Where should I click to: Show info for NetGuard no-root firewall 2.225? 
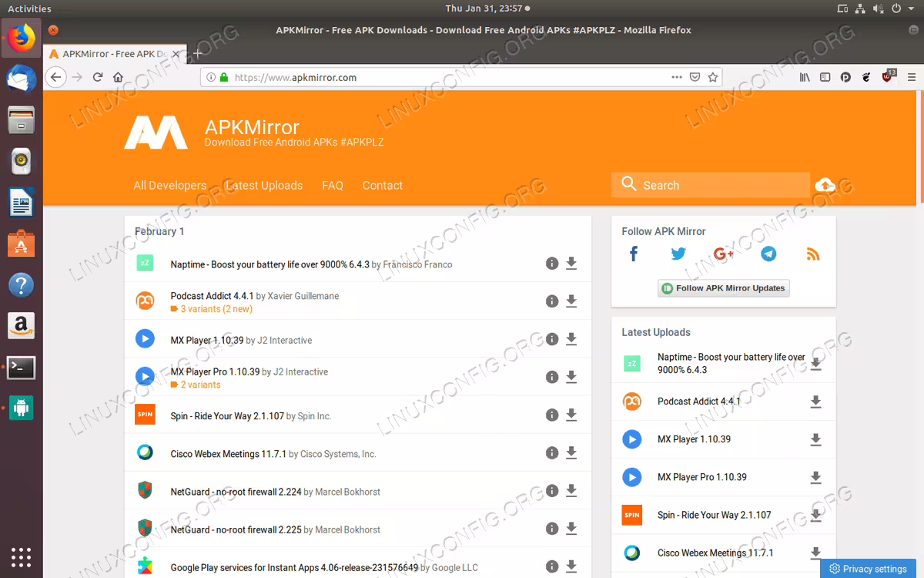551,529
